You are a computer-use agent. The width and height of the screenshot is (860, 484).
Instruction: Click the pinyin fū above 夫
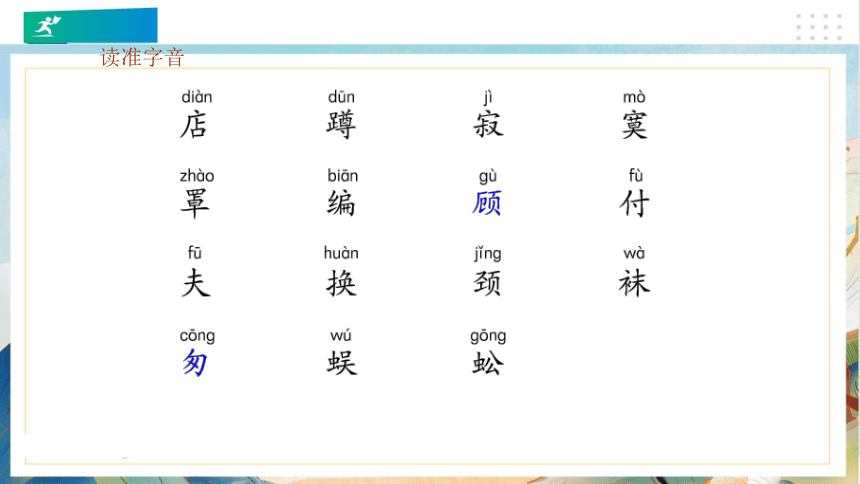point(195,252)
